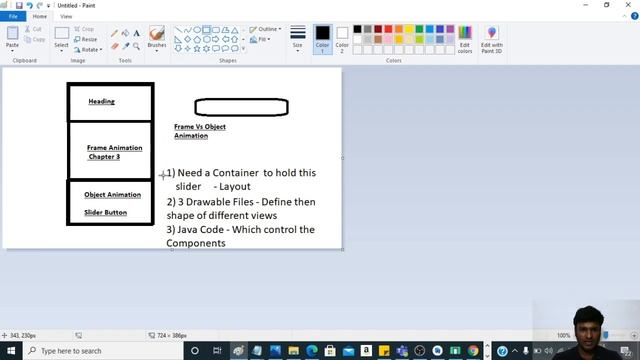Choose the Rectangle shape
640x360 pixels.
pos(207,30)
